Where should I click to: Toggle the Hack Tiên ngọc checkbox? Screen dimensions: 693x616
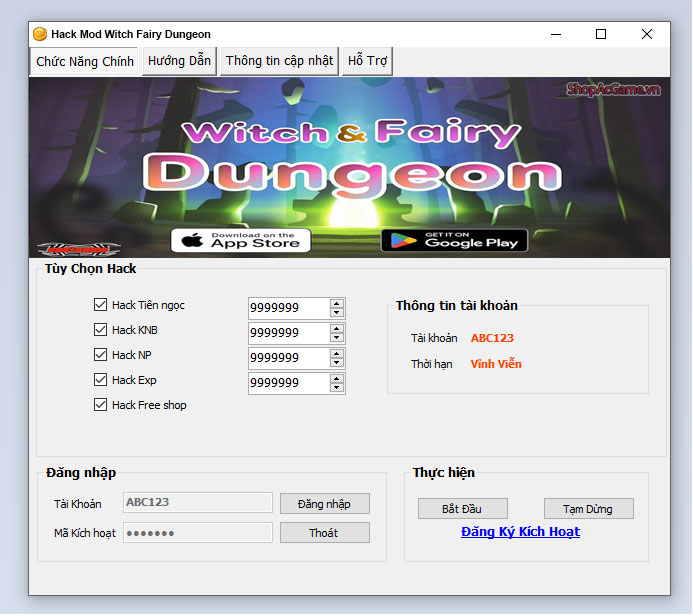coord(100,304)
